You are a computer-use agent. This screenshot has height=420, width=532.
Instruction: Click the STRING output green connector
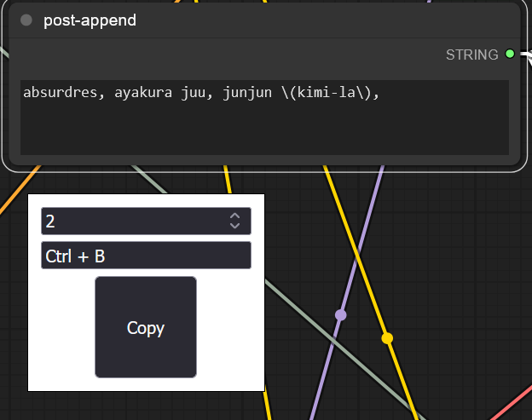[510, 54]
